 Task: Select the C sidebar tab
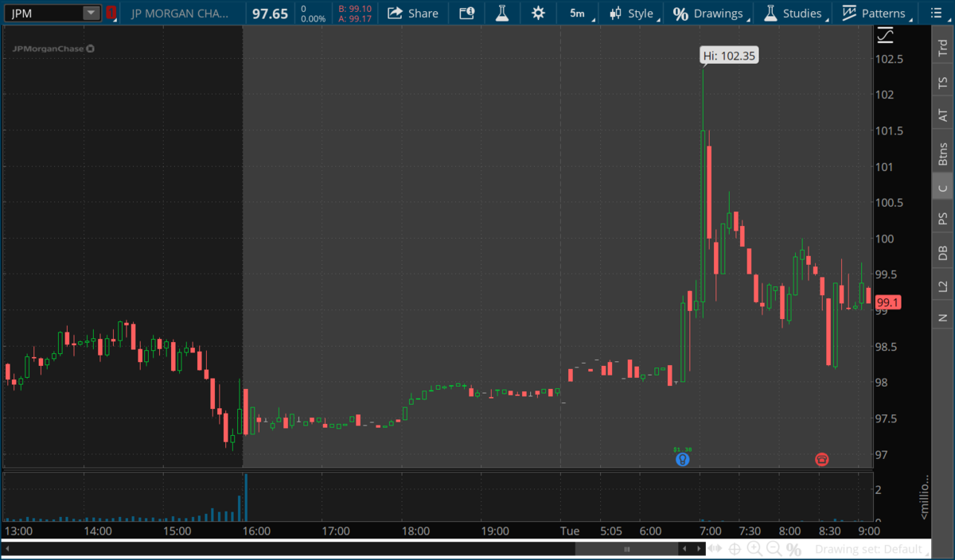[943, 189]
